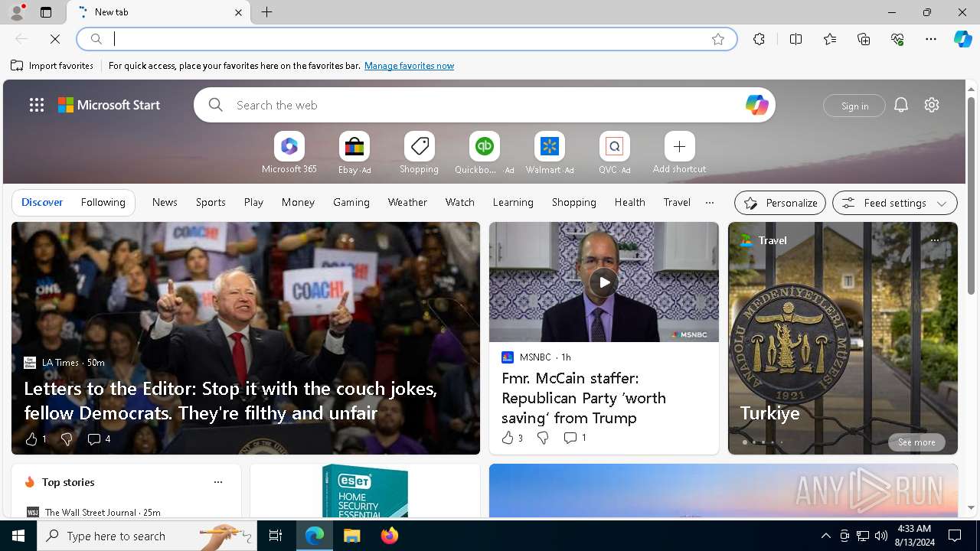Open the Microsoft Start apps grid launcher
The width and height of the screenshot is (980, 551).
[x=36, y=105]
